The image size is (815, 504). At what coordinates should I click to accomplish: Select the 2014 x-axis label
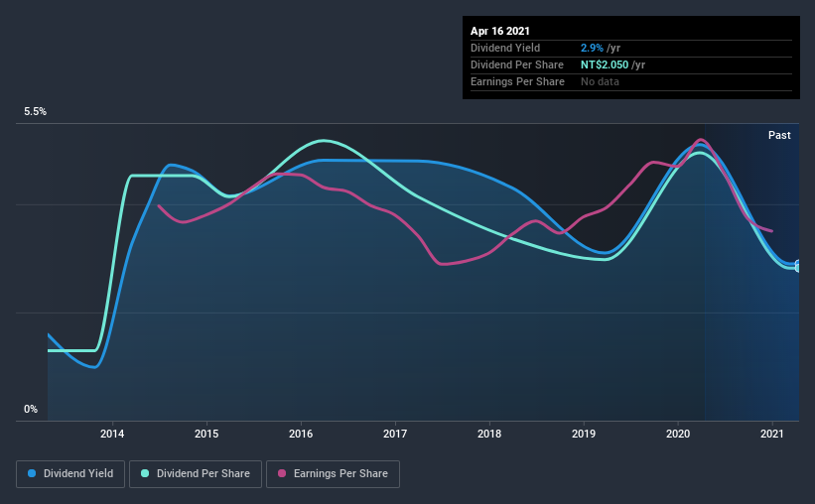tap(112, 434)
